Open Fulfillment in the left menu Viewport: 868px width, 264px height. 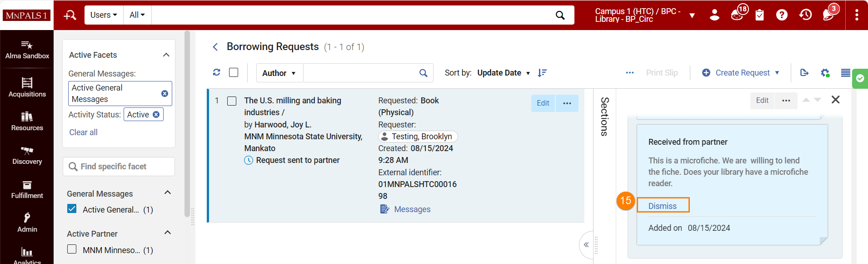tap(27, 190)
